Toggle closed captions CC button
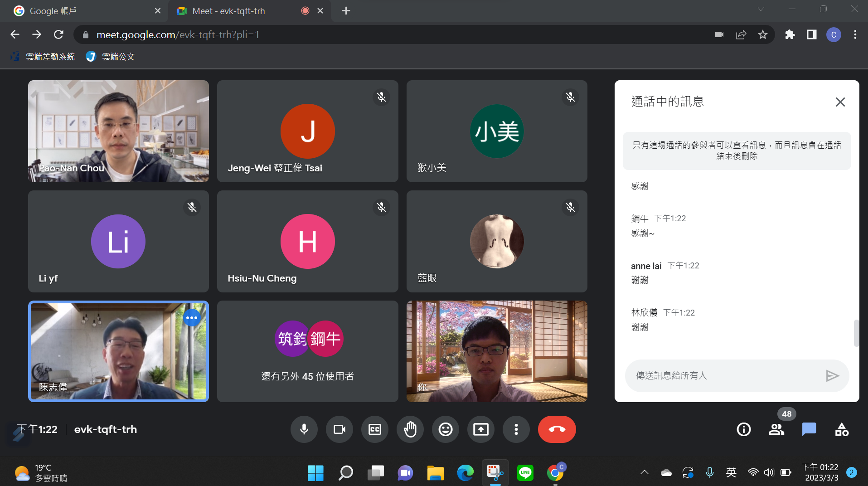Image resolution: width=868 pixels, height=486 pixels. tap(375, 429)
